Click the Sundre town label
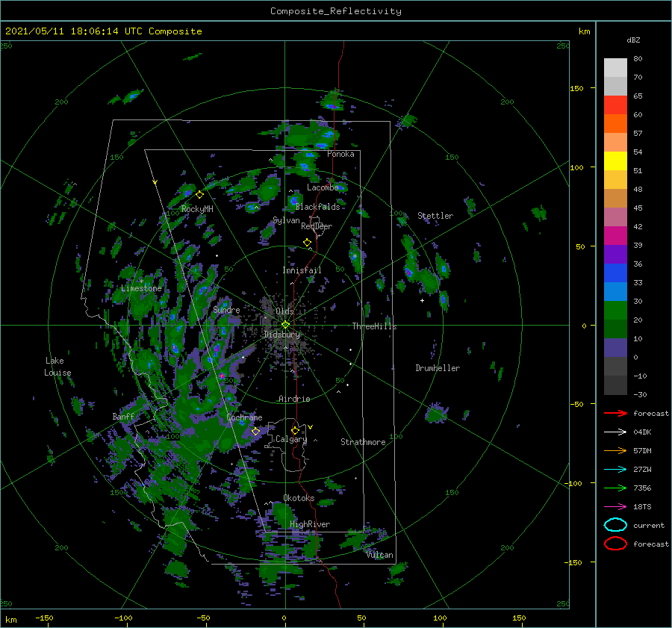 [226, 309]
